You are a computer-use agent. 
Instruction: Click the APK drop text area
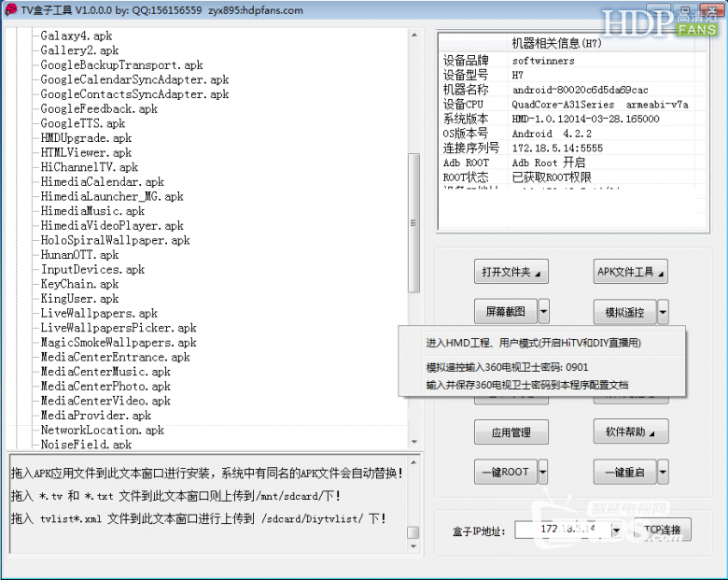tap(208, 503)
